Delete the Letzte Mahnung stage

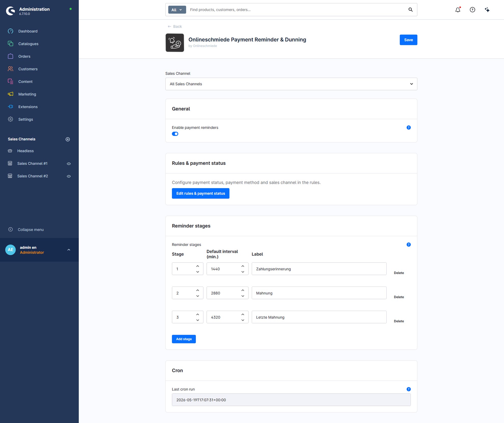coord(399,321)
